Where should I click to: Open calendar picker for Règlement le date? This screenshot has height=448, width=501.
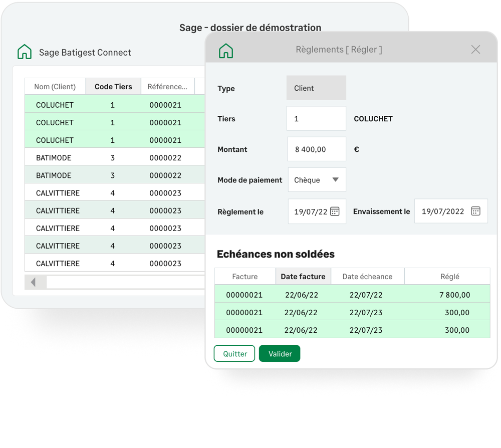[335, 211]
